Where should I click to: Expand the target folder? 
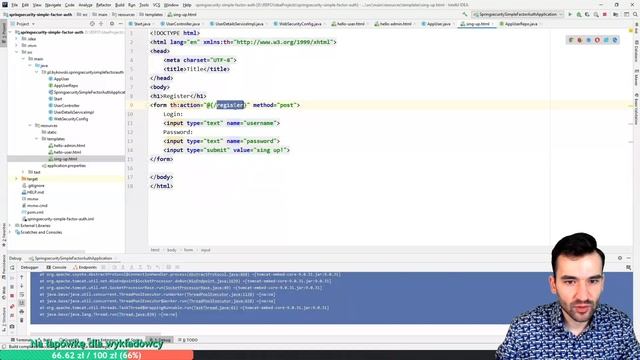click(17, 179)
